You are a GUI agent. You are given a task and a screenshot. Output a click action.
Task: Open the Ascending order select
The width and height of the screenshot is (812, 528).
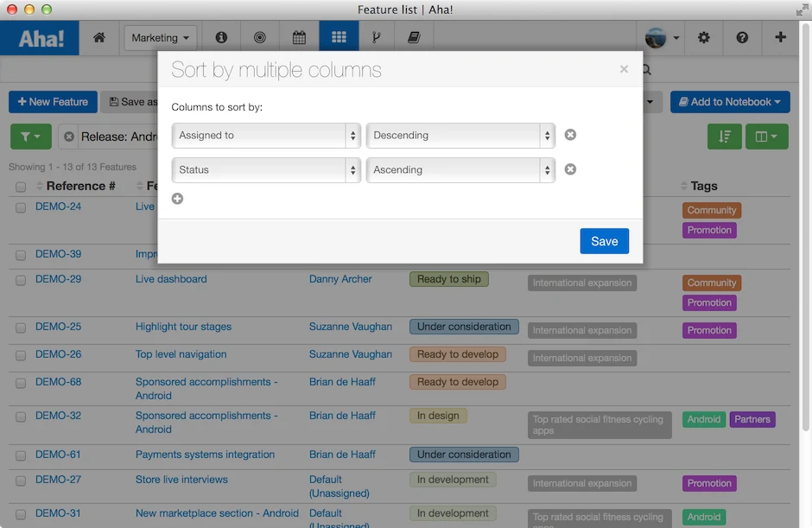[460, 170]
